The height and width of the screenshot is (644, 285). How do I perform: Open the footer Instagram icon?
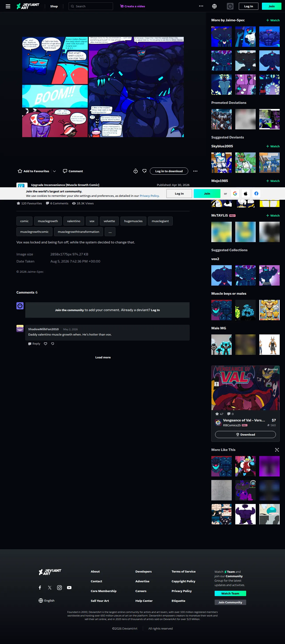(59, 587)
